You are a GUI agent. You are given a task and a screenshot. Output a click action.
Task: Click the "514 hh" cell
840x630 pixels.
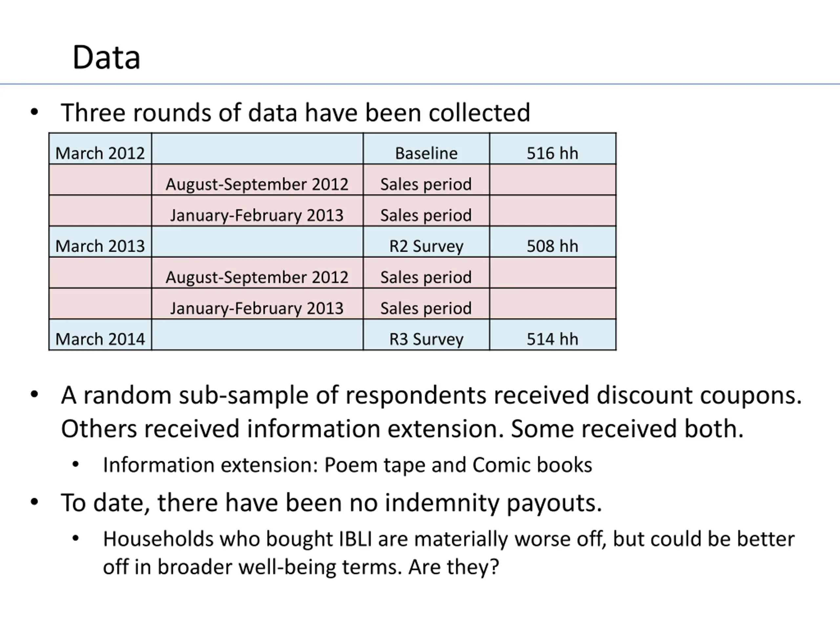552,339
